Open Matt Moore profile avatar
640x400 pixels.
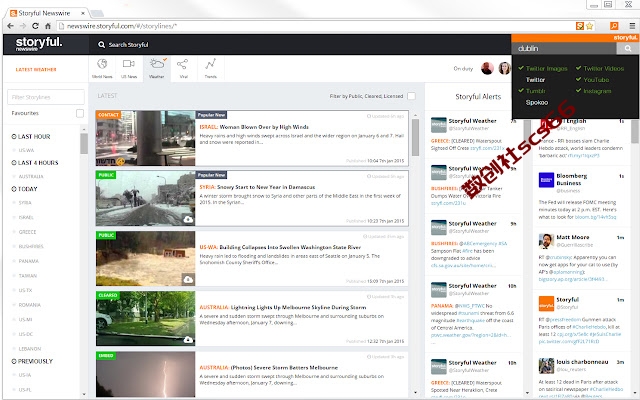pyautogui.click(x=546, y=241)
